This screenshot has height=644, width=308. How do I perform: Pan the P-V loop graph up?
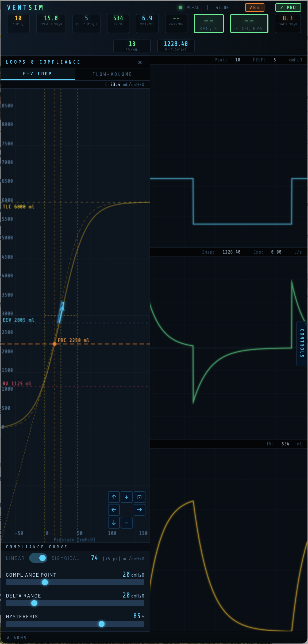tap(114, 497)
